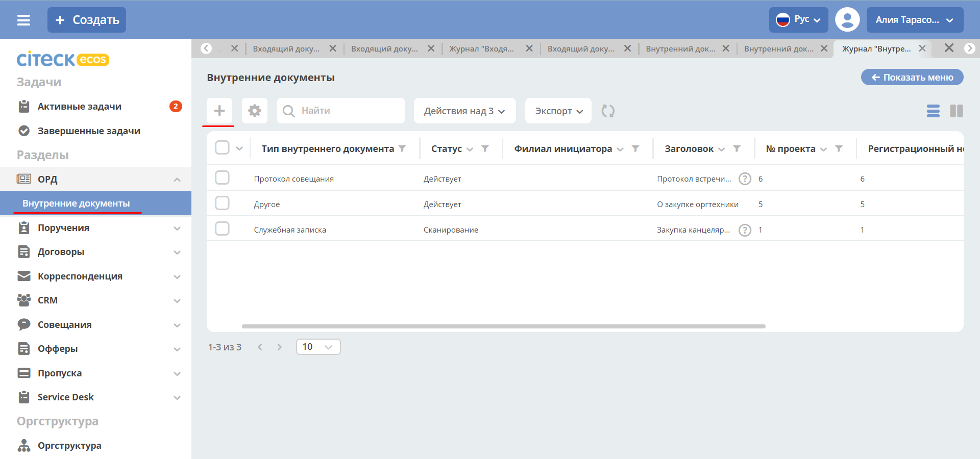The image size is (980, 459).
Task: Open journal settings gear icon
Action: click(255, 111)
